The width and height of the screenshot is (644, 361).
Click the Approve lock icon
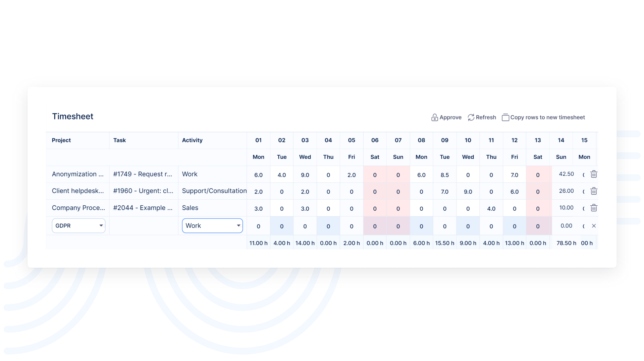click(x=434, y=117)
